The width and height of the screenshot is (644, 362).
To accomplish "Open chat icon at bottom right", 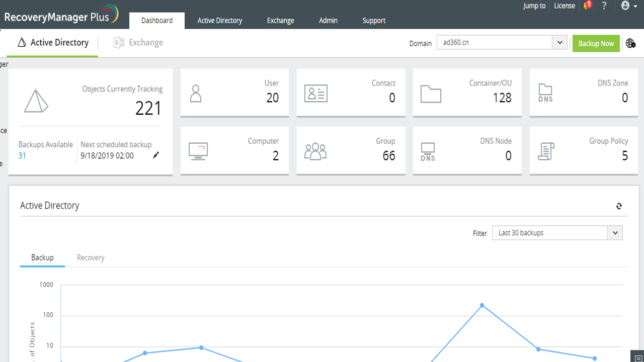I will (638, 357).
